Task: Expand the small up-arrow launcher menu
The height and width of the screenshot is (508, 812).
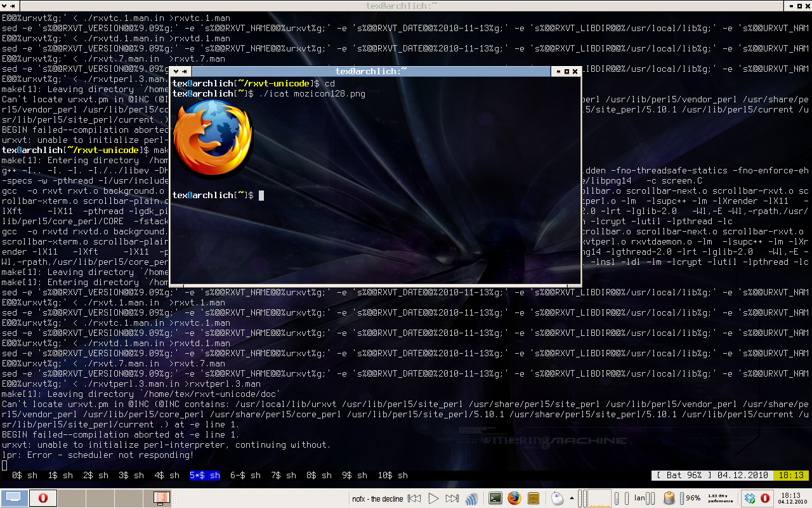Action: click(572, 498)
